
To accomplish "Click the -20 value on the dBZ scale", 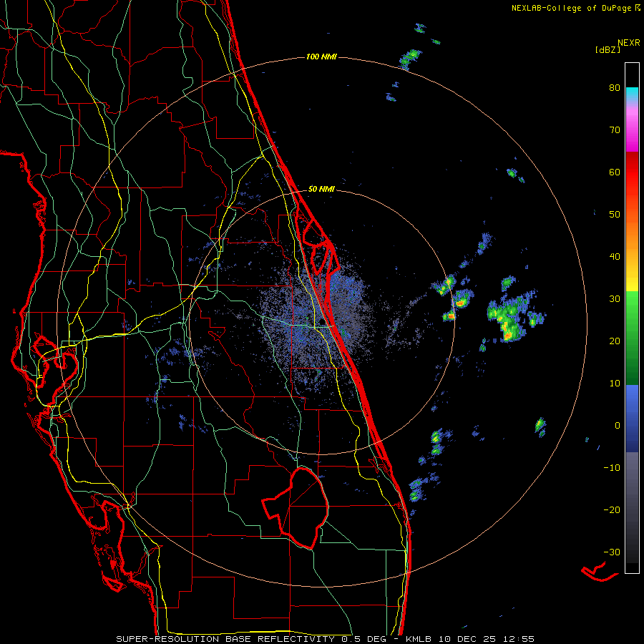I will pos(612,510).
